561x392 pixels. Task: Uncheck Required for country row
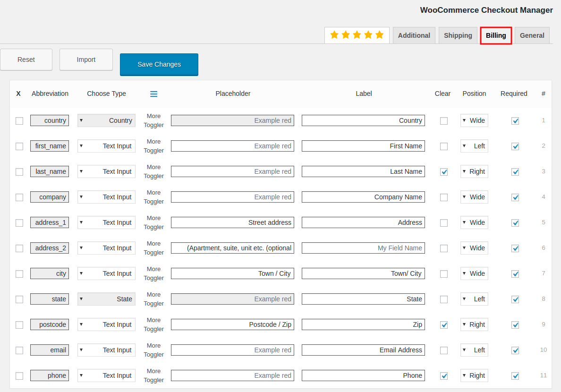[x=515, y=121]
